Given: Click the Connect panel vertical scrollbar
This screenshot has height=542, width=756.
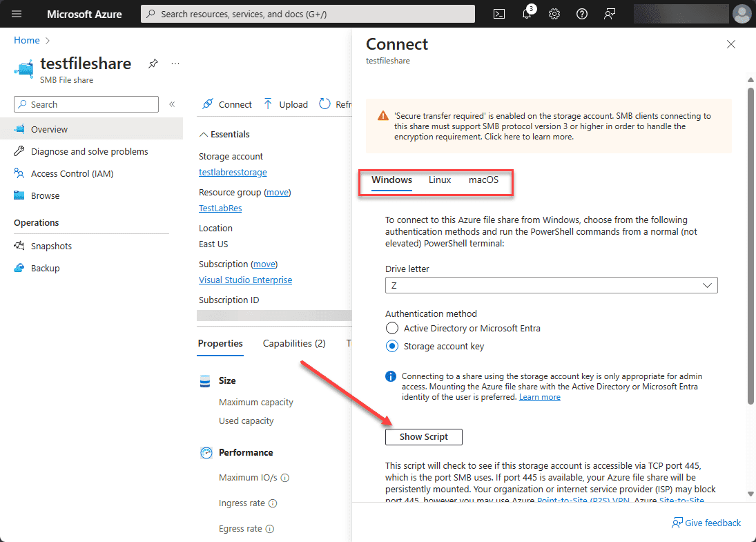Looking at the screenshot, I should tap(750, 246).
